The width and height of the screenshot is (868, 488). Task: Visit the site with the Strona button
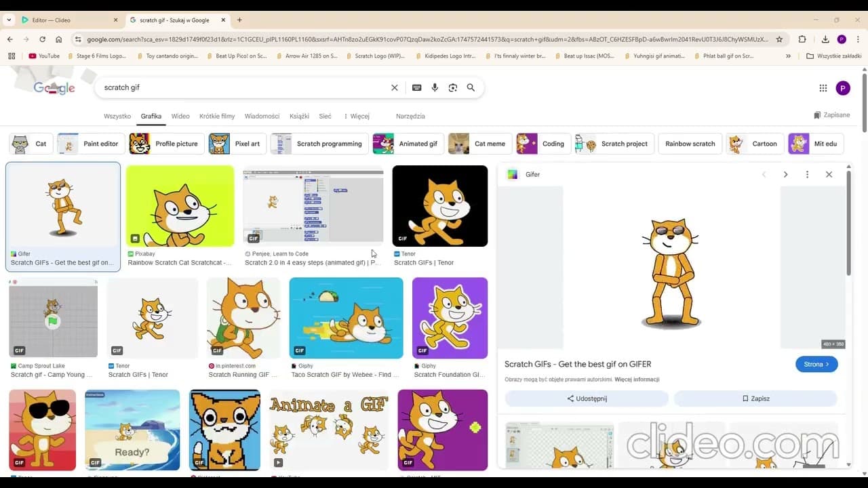point(816,364)
